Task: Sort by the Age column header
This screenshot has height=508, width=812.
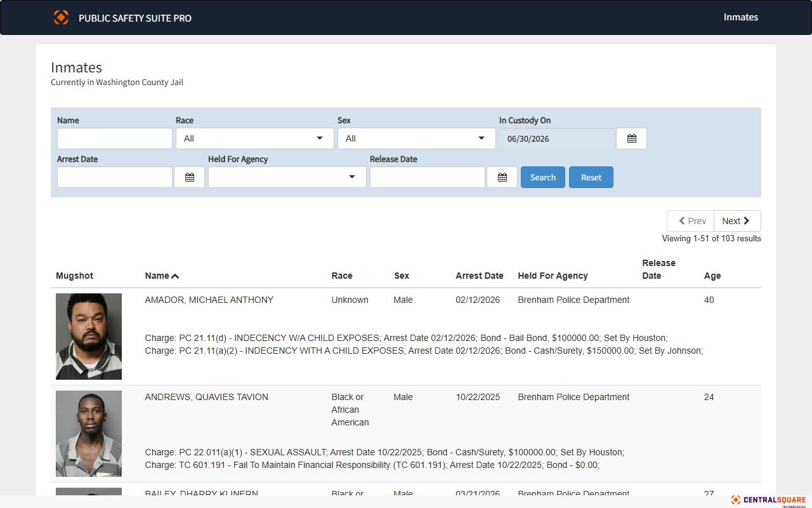Action: tap(712, 276)
